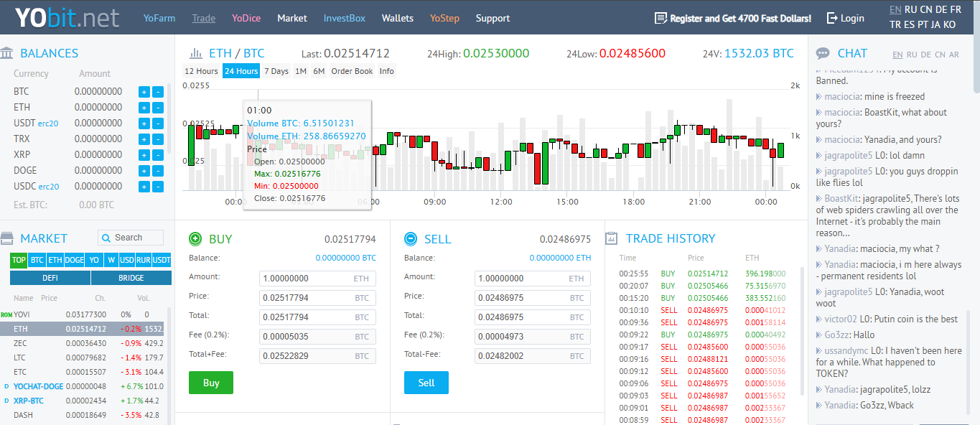
Task: Click the YObit.net logo
Action: coord(67,18)
